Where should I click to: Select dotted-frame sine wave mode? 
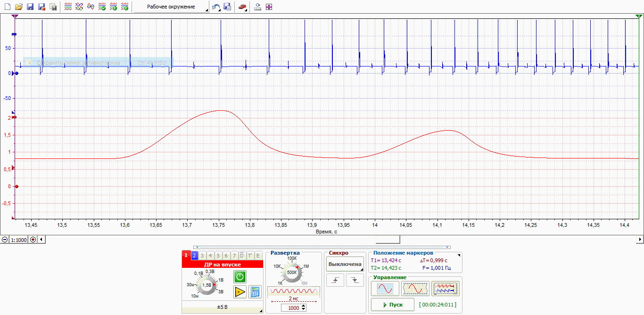(415, 288)
